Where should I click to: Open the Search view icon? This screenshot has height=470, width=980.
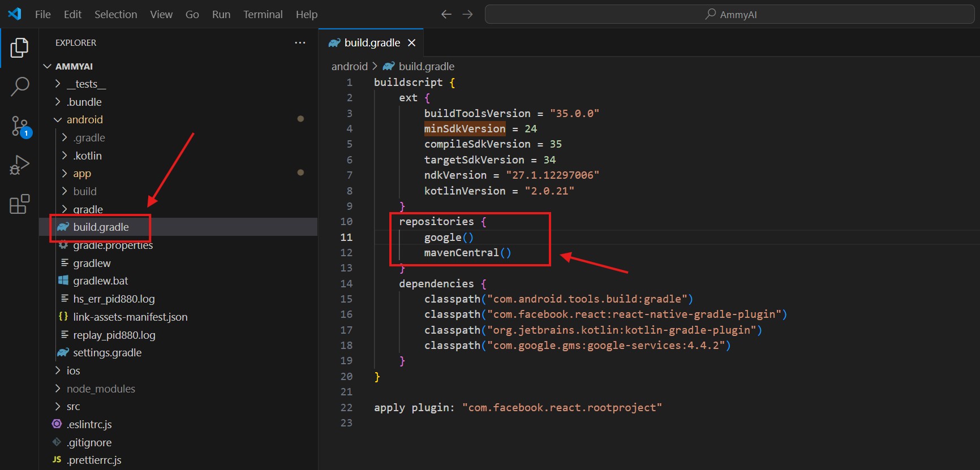click(x=19, y=87)
